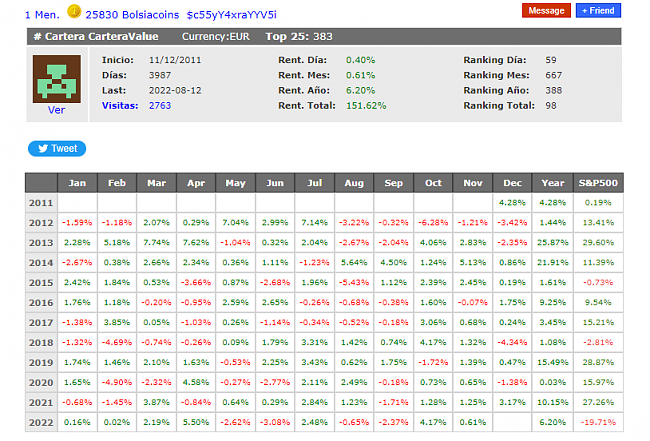Click the 2022 row label
Image resolution: width=650 pixels, height=441 pixels.
[x=41, y=422]
